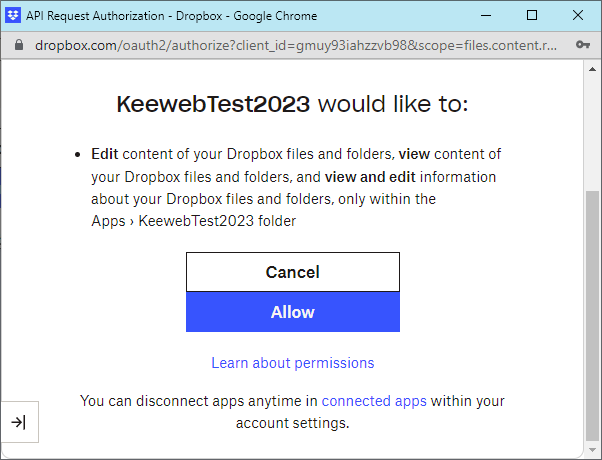Click the collapse arrow tab at bottom-left
602x460 pixels.
click(18, 422)
